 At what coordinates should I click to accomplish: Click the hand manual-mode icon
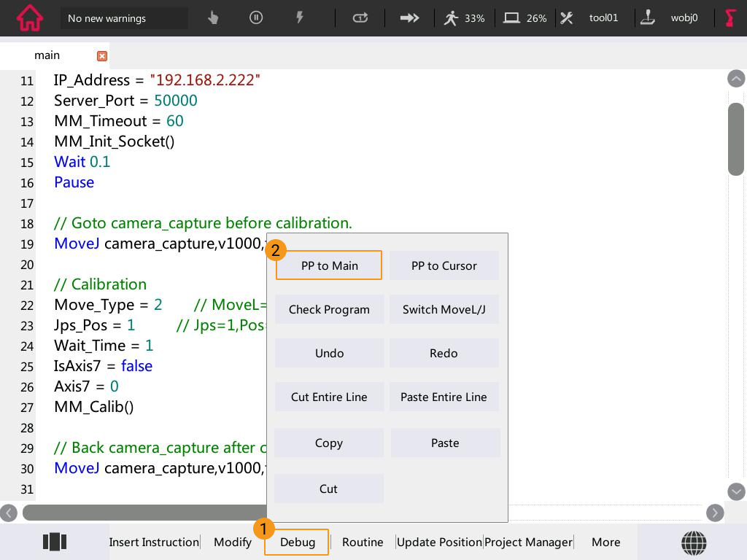213,18
